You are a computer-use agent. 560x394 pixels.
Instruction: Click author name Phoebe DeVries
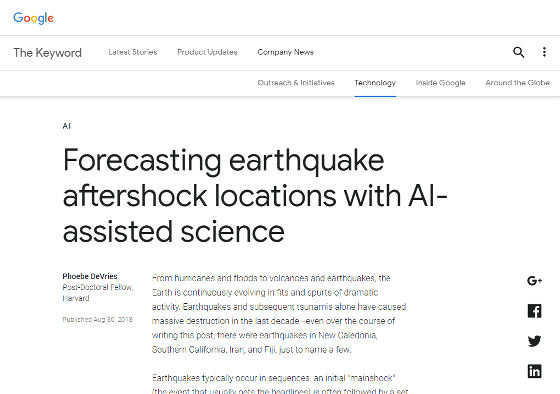coord(90,276)
